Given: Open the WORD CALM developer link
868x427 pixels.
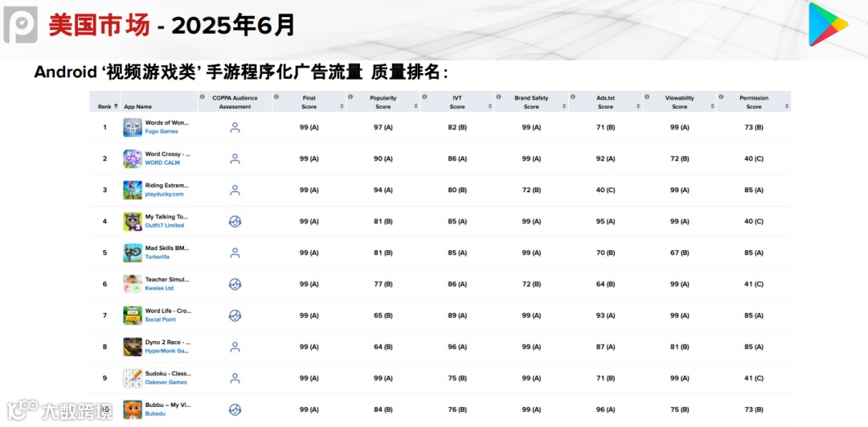Looking at the screenshot, I should 162,162.
